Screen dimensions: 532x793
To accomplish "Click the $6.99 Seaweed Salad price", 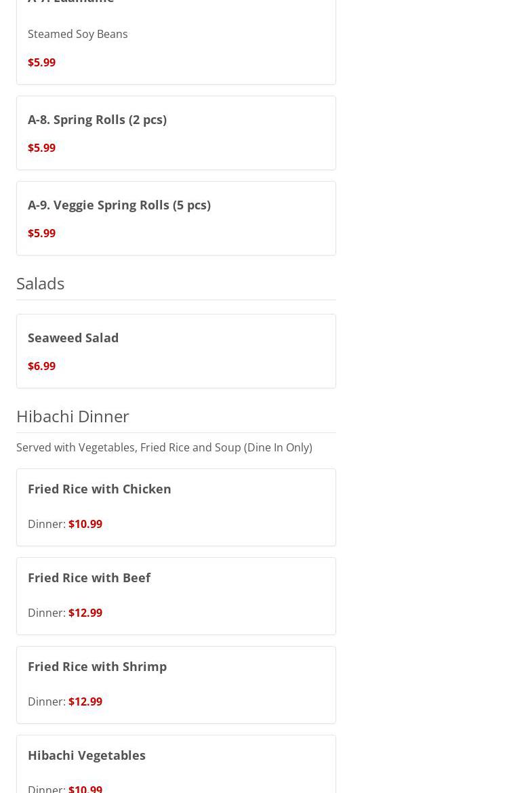I will coord(41,366).
